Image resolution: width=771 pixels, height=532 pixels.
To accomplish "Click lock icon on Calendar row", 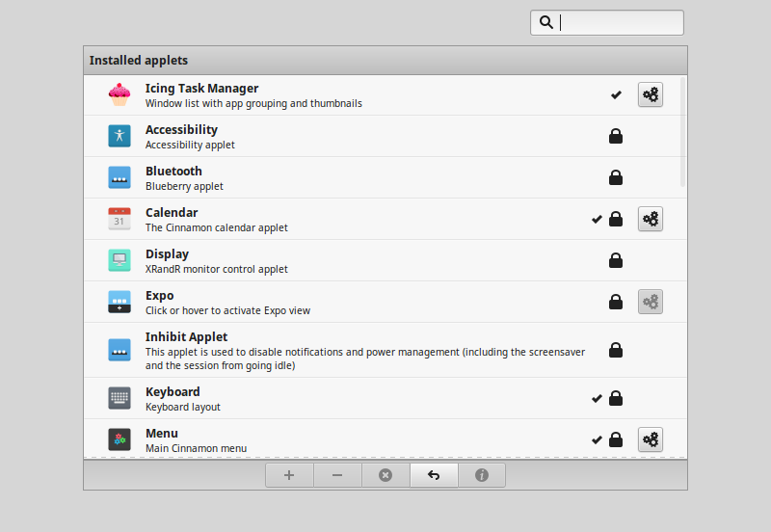I will coord(616,219).
